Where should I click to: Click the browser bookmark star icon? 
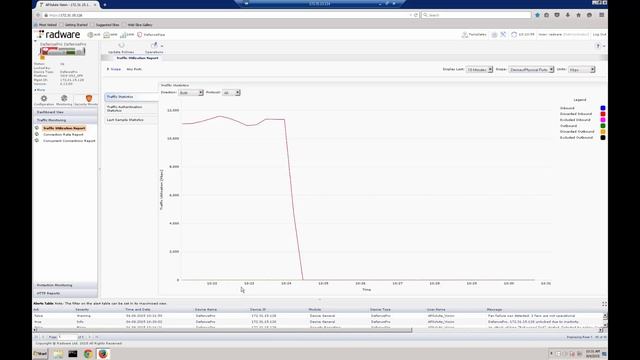click(537, 15)
